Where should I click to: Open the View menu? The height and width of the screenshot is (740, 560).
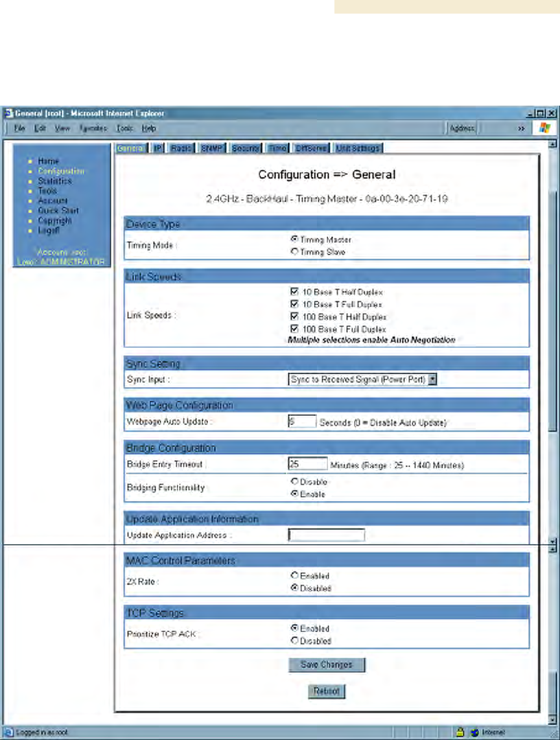[x=62, y=128]
